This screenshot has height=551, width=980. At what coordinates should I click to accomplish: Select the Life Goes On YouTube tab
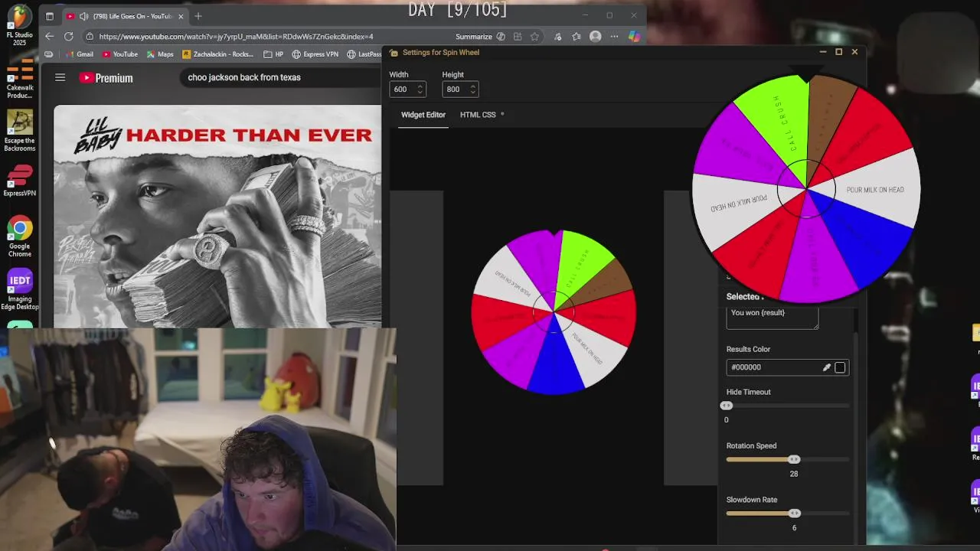(126, 16)
